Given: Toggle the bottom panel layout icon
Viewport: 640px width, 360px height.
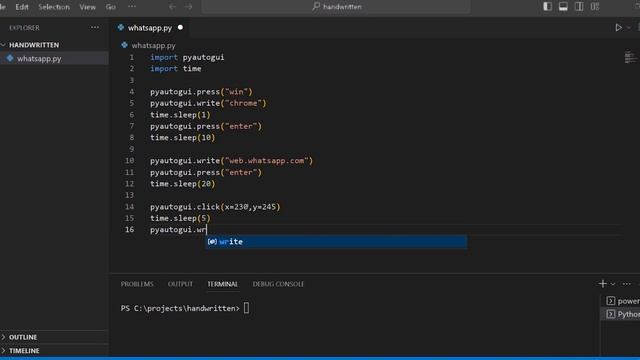Looking at the screenshot, I should (563, 7).
